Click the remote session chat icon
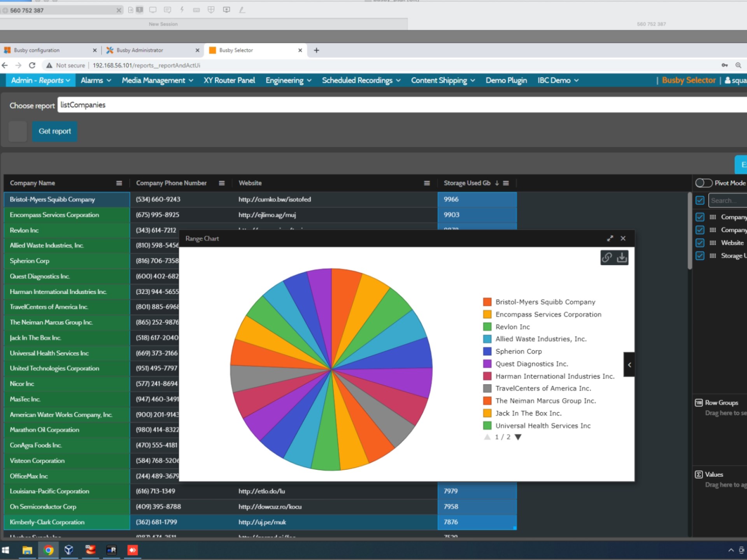 tap(167, 10)
